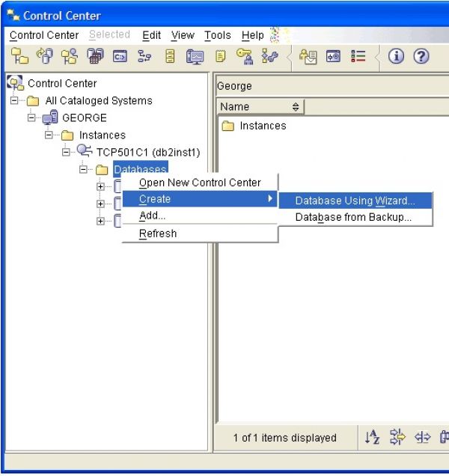Screen dimensions: 449x476
Task: Open the Data Warehouse Center icon
Action: [95, 56]
